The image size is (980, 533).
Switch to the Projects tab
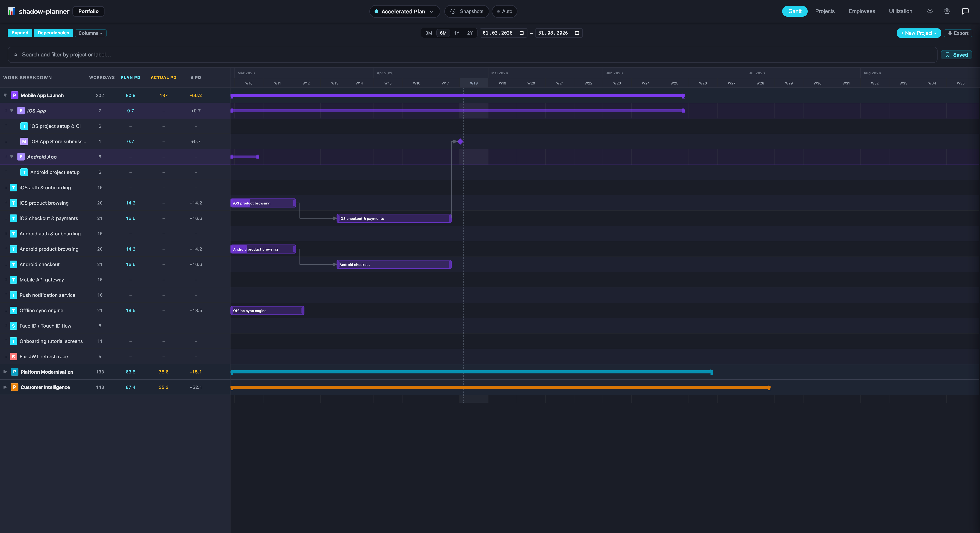click(x=825, y=11)
